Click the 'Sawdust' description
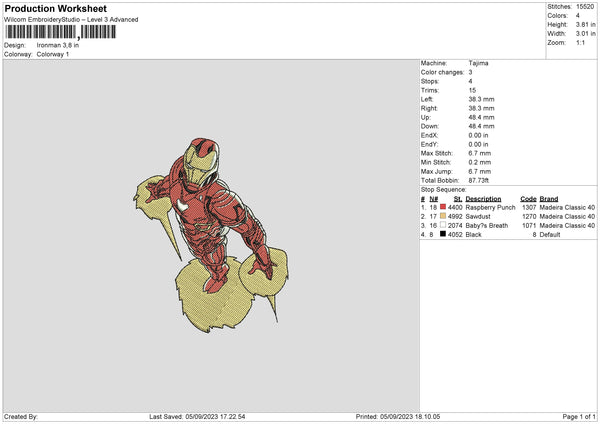600x424 pixels. 478,217
